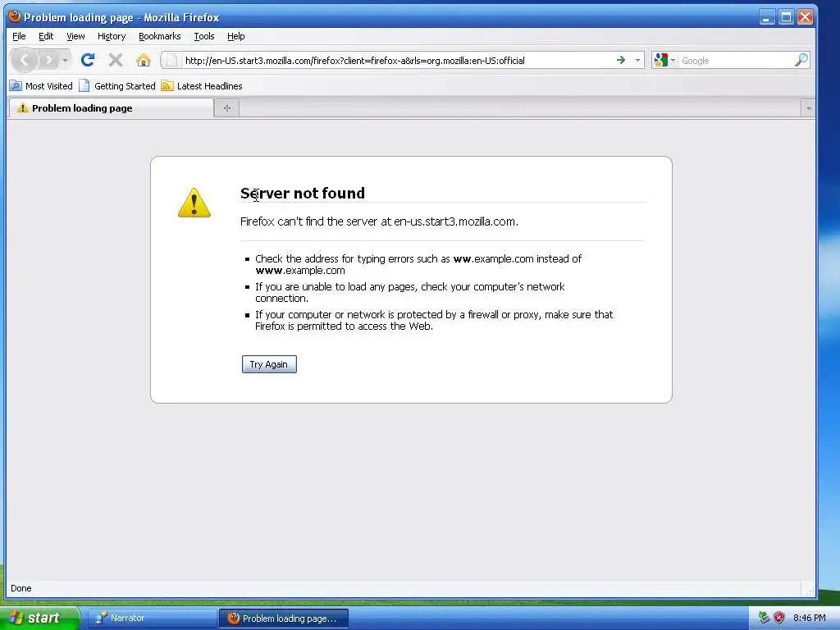Reload the current page
840x630 pixels.
pyautogui.click(x=88, y=60)
